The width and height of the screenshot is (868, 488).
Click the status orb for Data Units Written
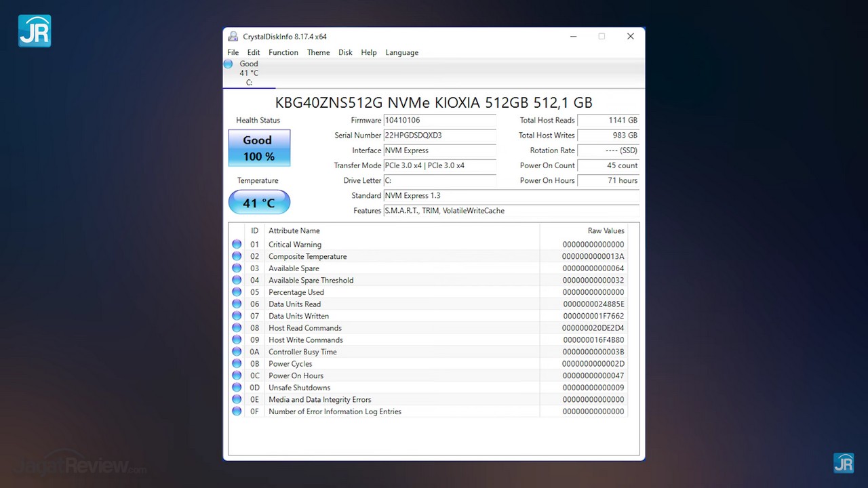click(x=237, y=316)
